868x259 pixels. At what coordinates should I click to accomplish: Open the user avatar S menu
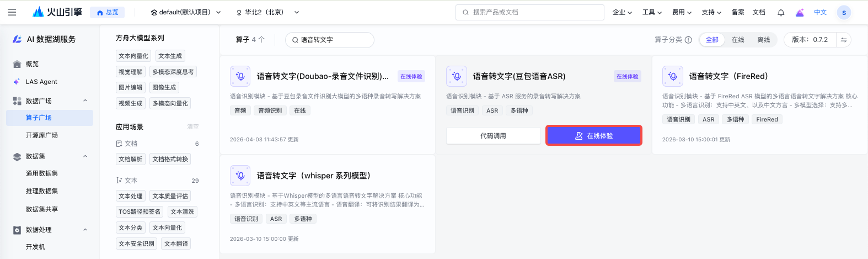[844, 12]
